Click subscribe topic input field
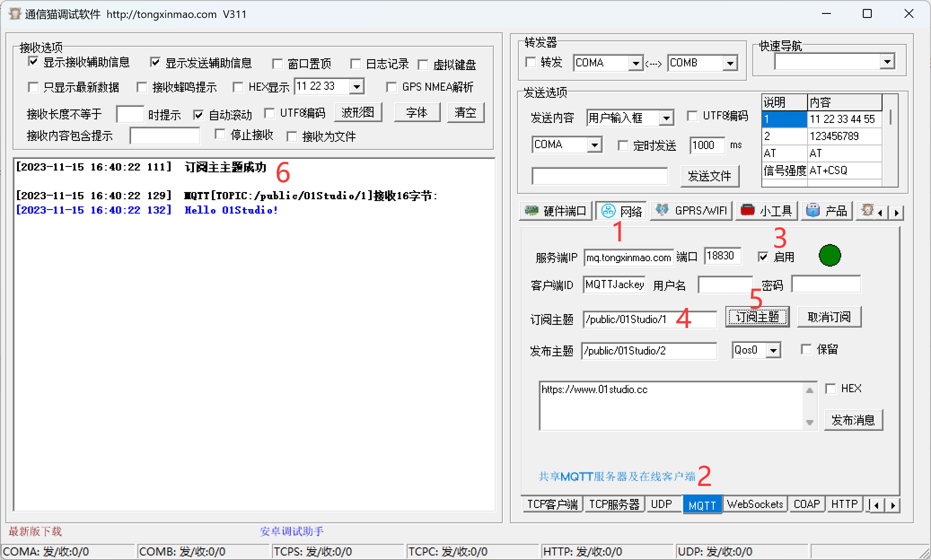931x560 pixels. (x=650, y=319)
